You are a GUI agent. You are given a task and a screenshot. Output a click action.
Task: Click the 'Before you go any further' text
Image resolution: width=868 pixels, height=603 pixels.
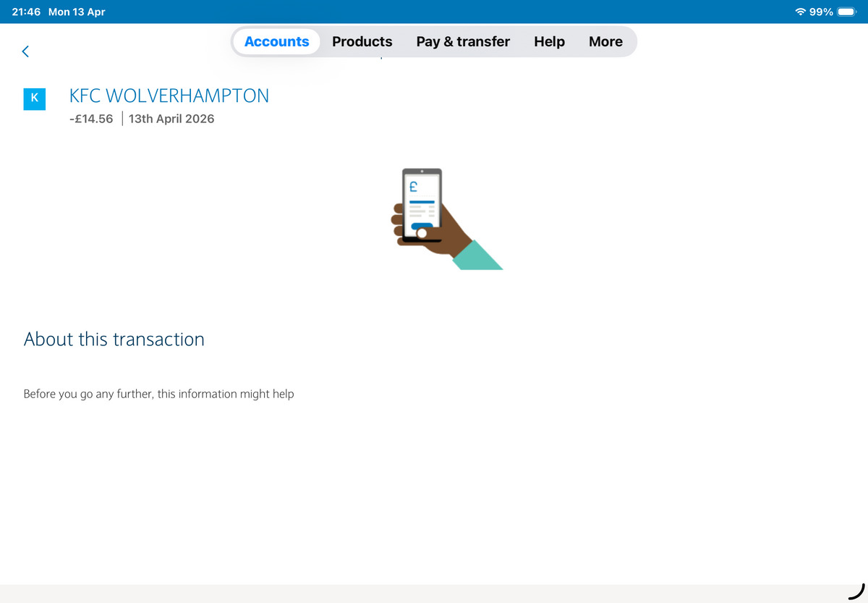coord(158,394)
